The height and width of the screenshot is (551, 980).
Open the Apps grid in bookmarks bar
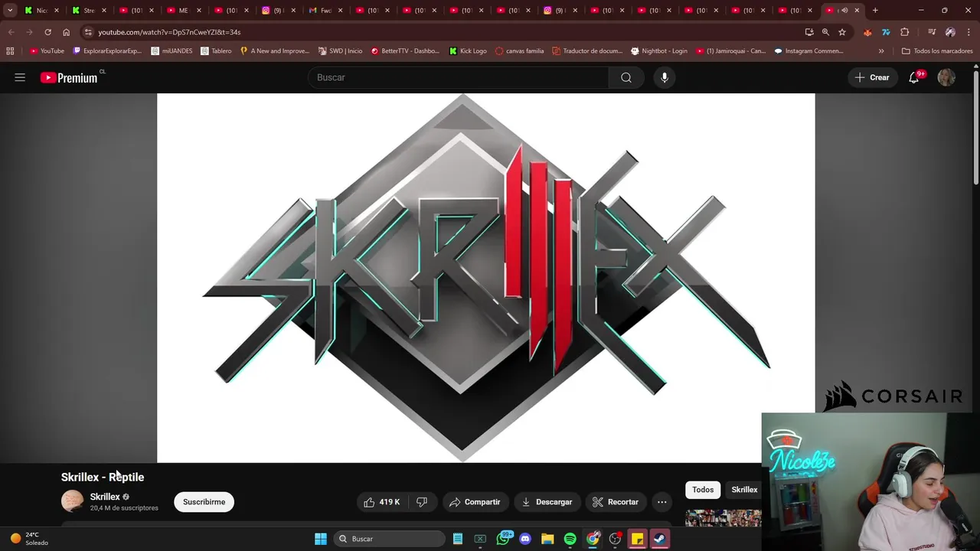click(10, 51)
